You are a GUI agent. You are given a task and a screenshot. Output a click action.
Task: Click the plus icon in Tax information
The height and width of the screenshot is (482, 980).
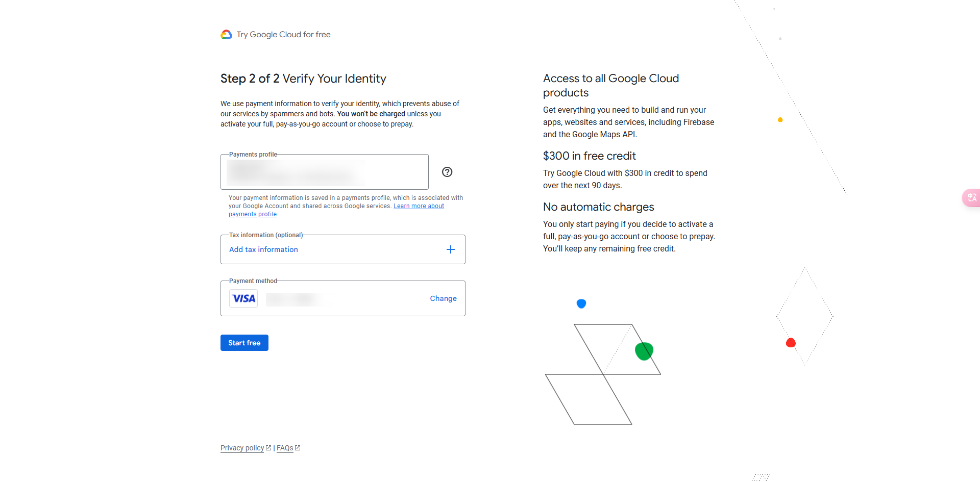[x=451, y=249]
